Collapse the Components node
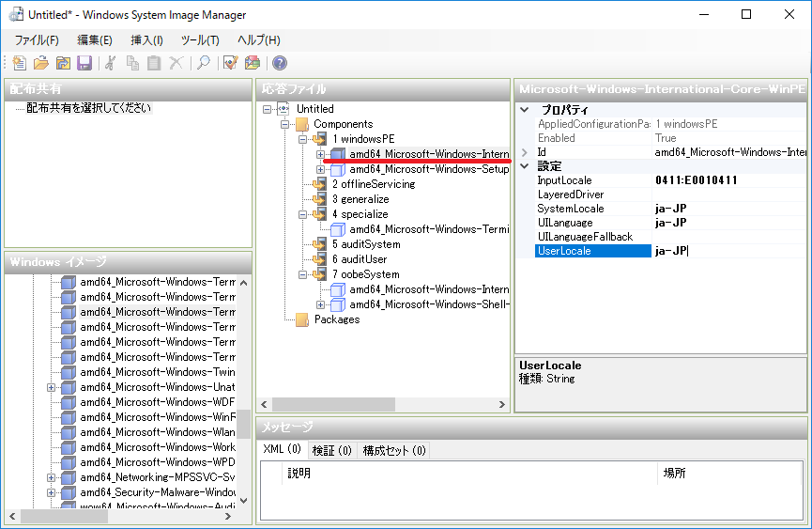812x529 pixels. click(284, 124)
